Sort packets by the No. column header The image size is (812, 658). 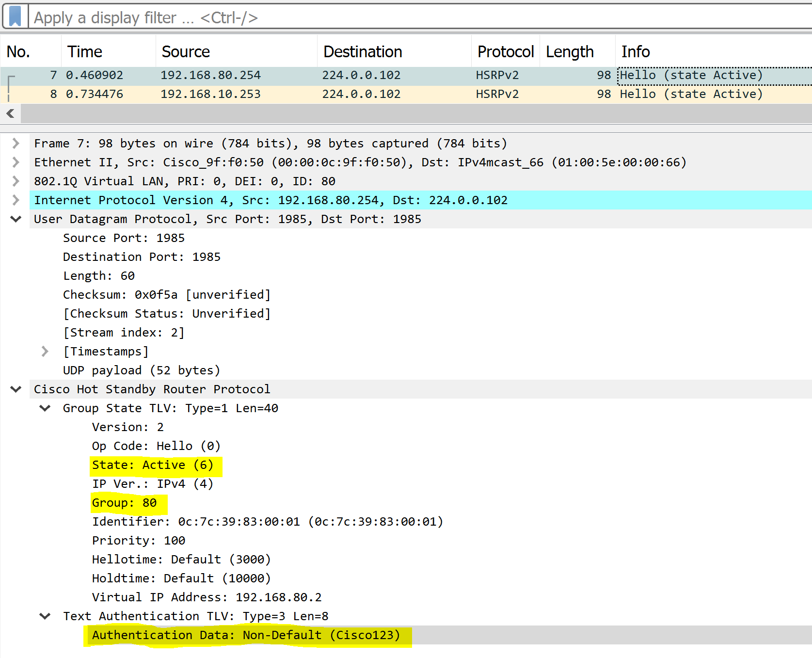[31, 51]
